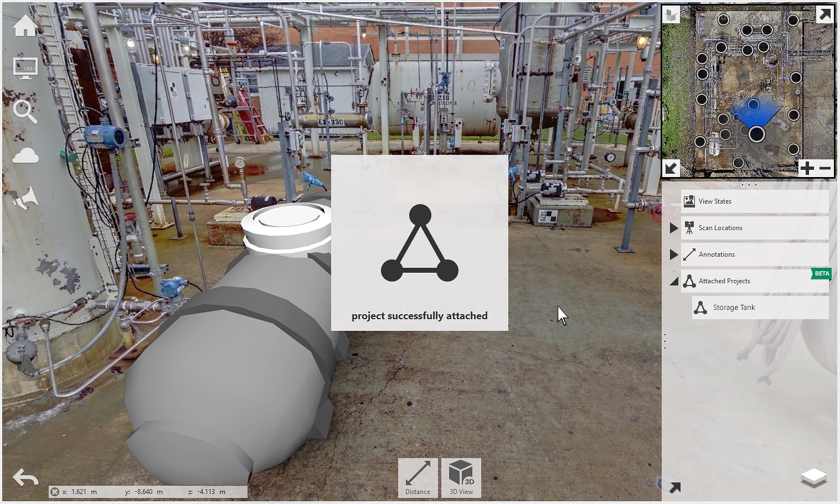Switch to 3D View mode

(461, 477)
